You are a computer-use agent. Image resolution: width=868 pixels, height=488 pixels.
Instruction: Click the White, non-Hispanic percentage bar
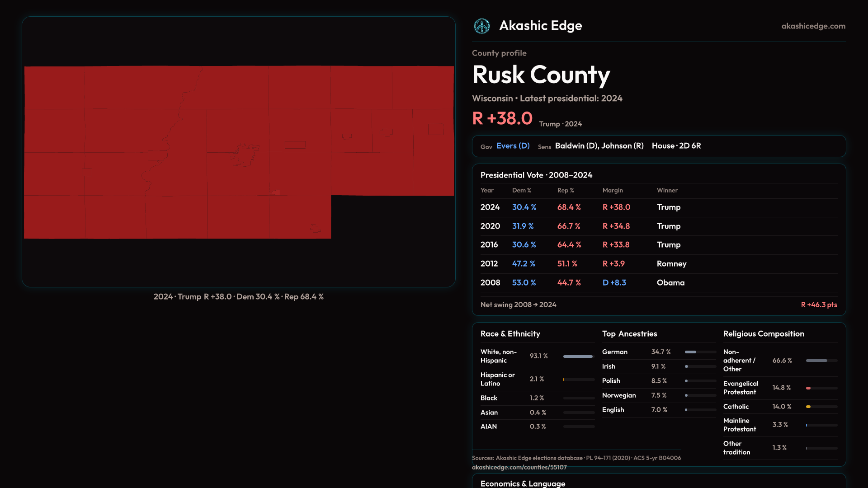pos(578,357)
